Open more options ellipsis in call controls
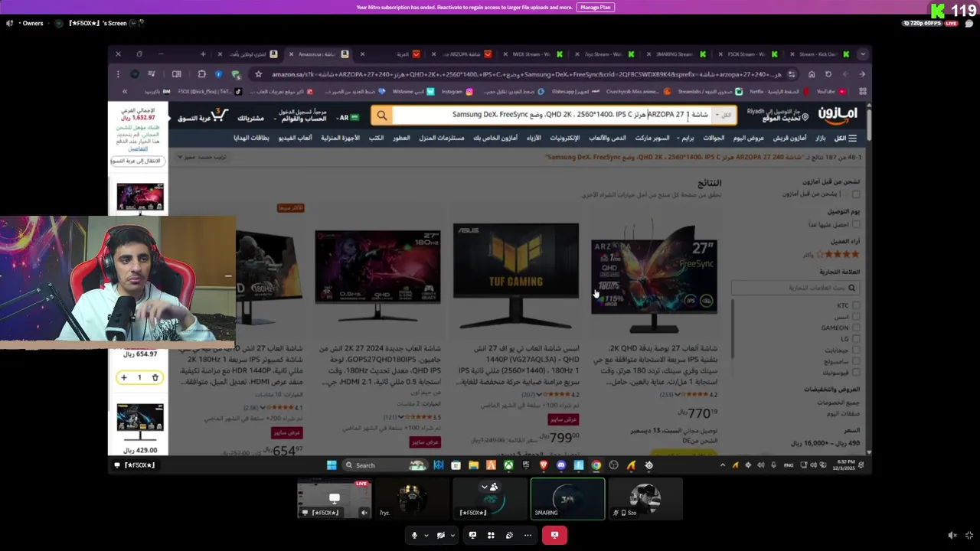The image size is (980, 551). pyautogui.click(x=528, y=535)
